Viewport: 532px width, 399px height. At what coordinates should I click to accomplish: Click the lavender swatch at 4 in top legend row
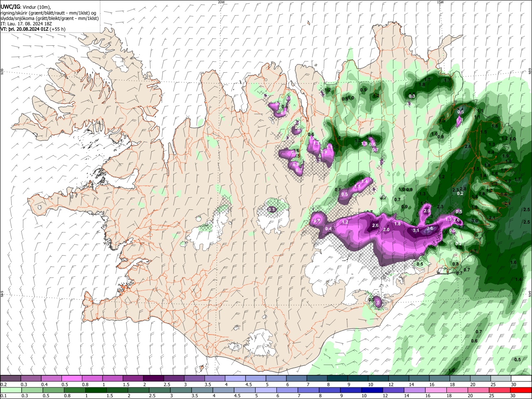click(235, 378)
